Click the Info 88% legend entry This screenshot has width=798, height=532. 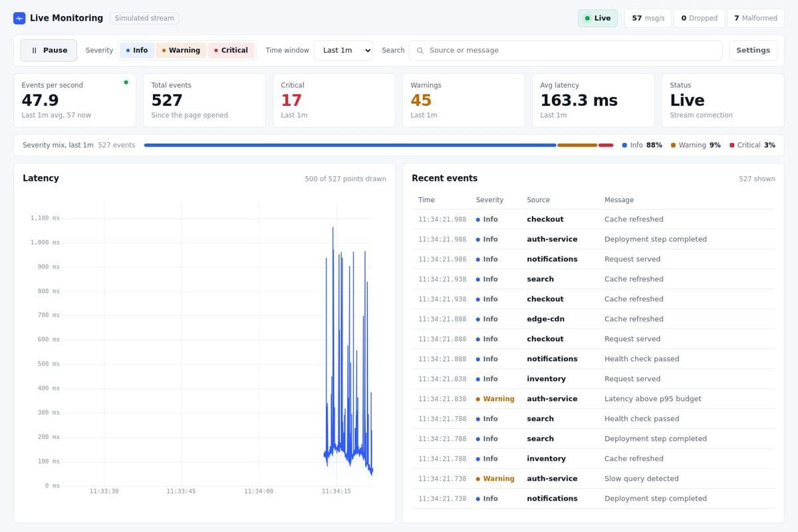pyautogui.click(x=642, y=145)
